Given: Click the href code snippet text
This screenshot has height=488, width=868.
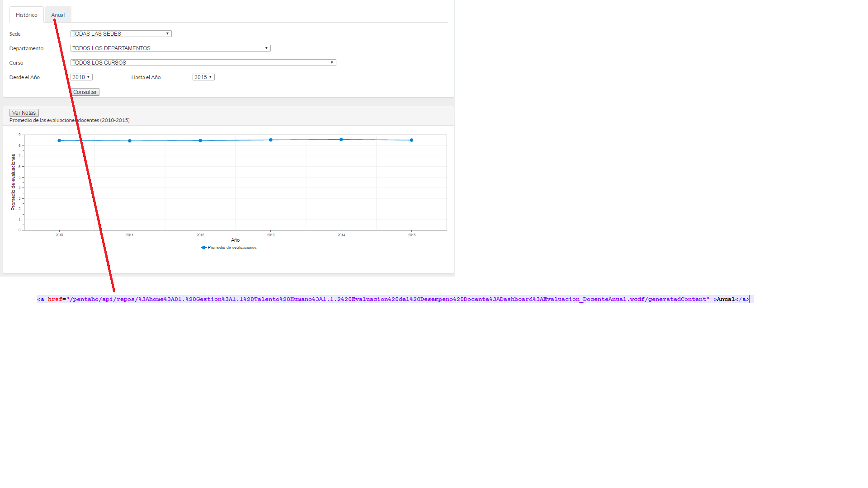Looking at the screenshot, I should point(393,299).
